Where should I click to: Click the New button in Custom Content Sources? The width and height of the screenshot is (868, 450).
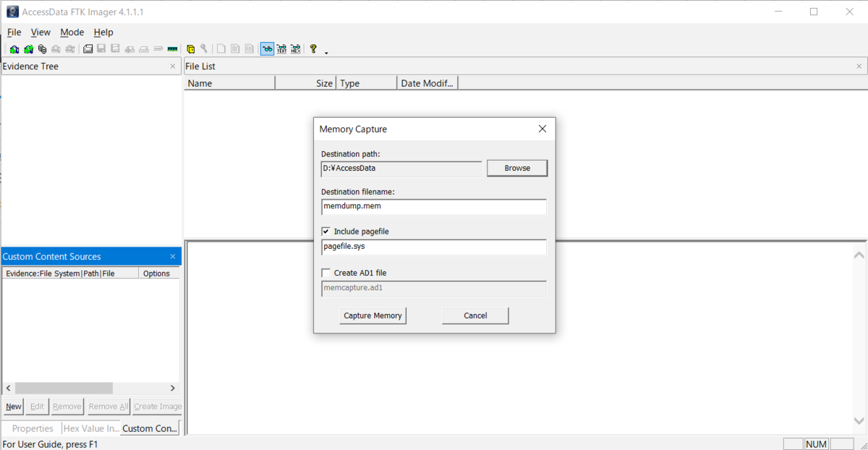point(14,407)
